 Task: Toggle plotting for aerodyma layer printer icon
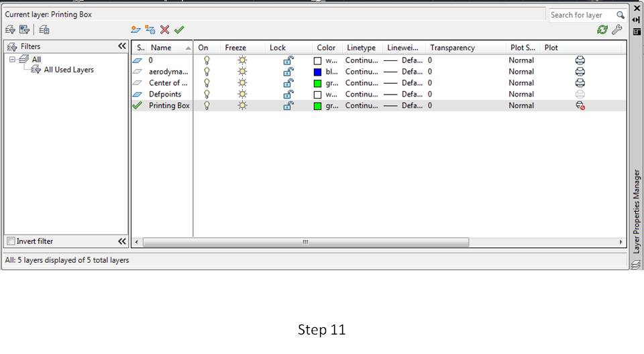coord(580,72)
